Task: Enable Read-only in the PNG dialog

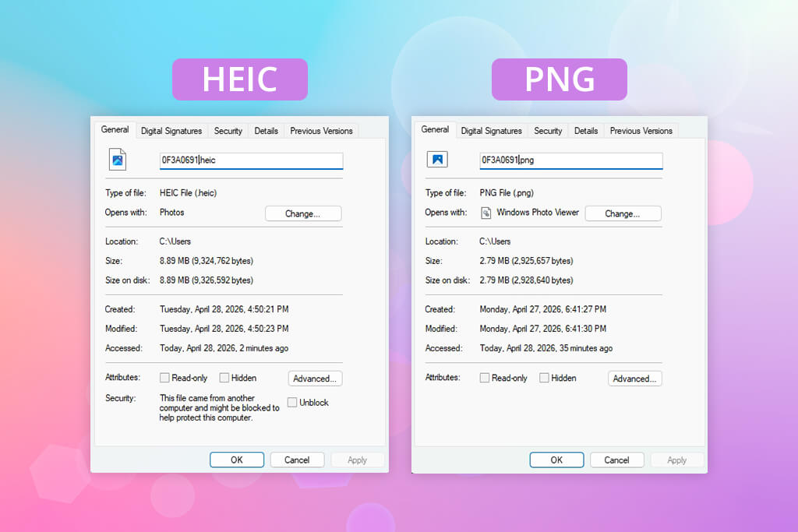Action: point(485,378)
